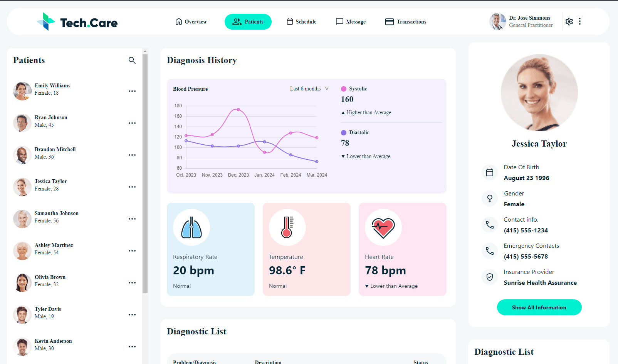Click the patients list scrollbar
Viewport: 618px width, 364px height.
click(145, 173)
